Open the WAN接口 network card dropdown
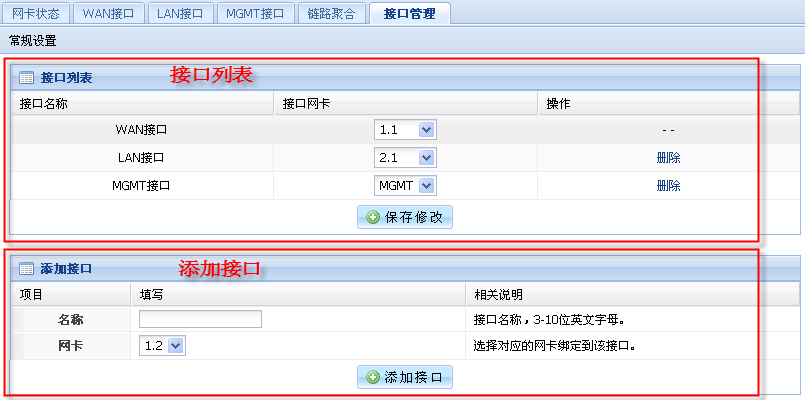The height and width of the screenshot is (400, 805). (405, 130)
